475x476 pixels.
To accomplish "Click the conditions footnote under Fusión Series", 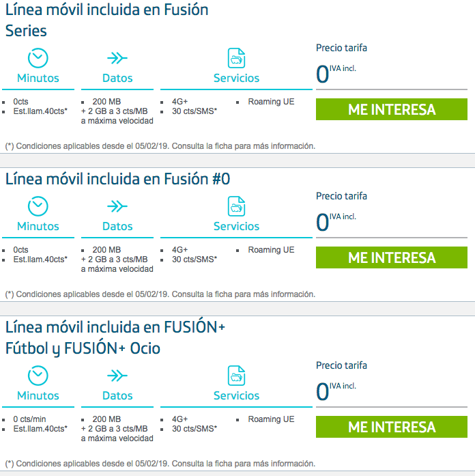I will point(160,145).
